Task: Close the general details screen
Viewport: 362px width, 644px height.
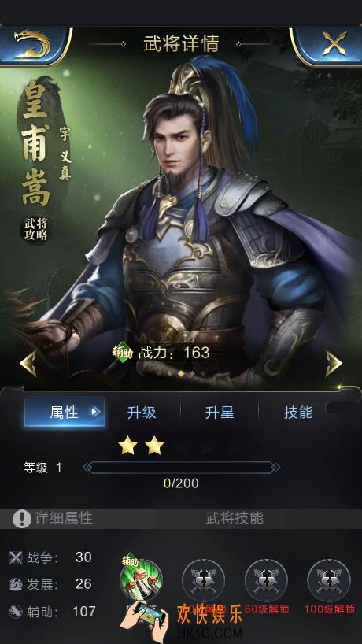Action: [x=333, y=43]
